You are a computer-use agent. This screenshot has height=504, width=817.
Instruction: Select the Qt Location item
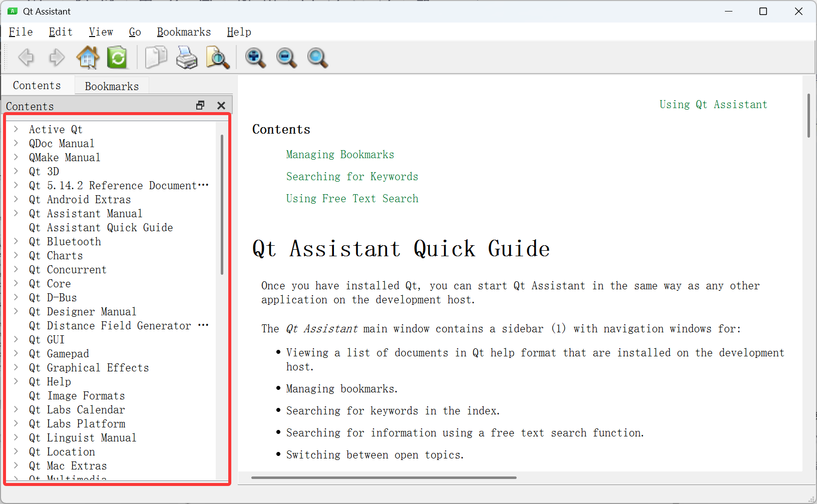click(x=62, y=452)
